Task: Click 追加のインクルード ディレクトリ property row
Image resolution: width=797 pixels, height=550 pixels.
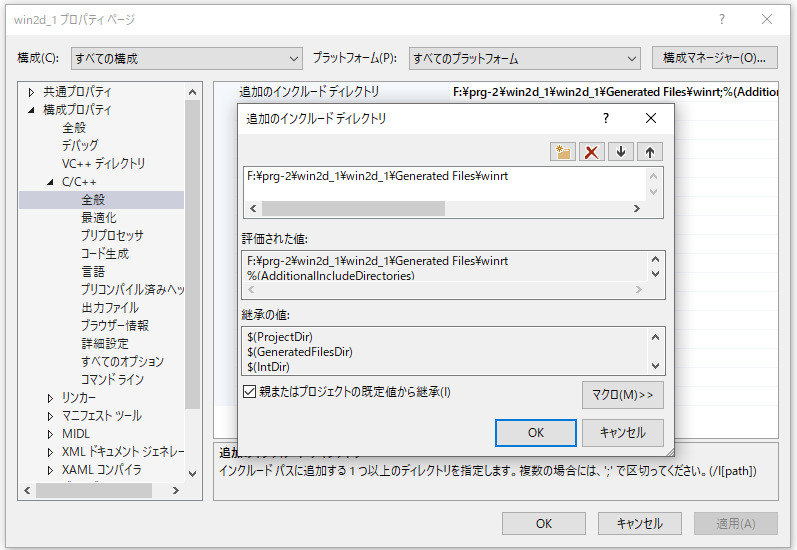Action: (x=496, y=92)
